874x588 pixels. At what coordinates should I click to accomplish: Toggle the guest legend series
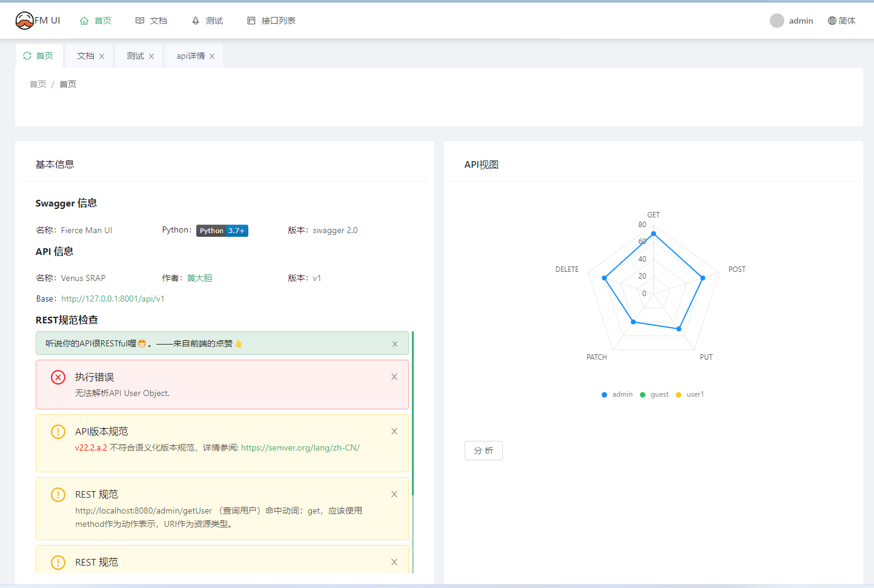(x=654, y=394)
